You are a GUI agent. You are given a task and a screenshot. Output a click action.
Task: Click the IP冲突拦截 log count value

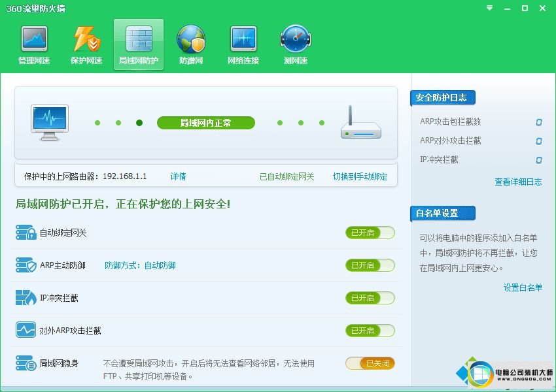pos(538,160)
